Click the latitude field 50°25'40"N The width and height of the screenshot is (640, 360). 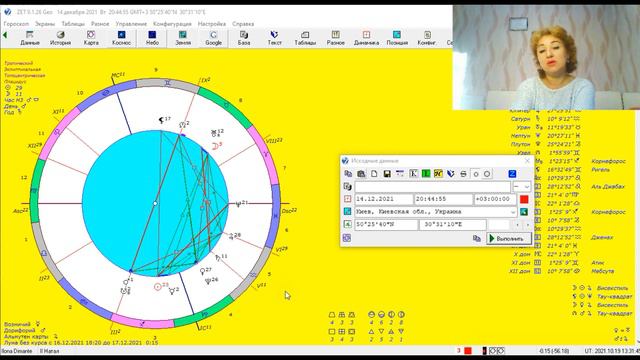(386, 224)
